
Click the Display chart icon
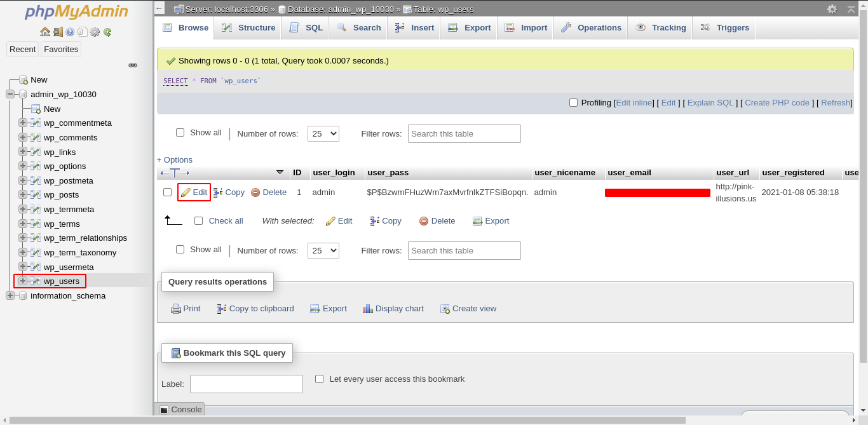(368, 309)
